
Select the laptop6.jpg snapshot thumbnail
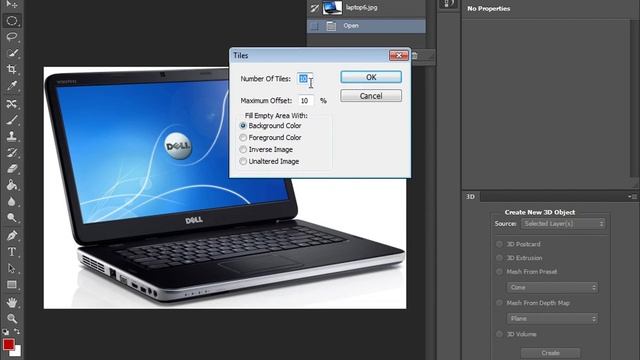[x=332, y=8]
